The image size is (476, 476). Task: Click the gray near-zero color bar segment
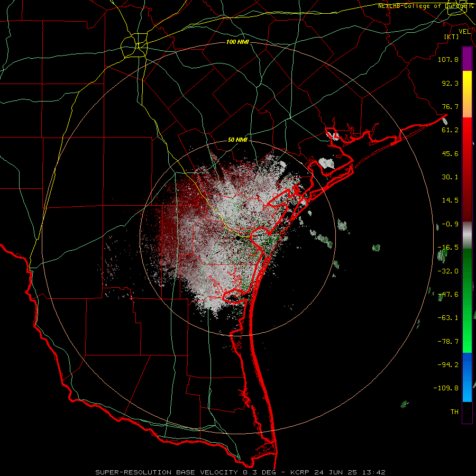[x=467, y=235]
